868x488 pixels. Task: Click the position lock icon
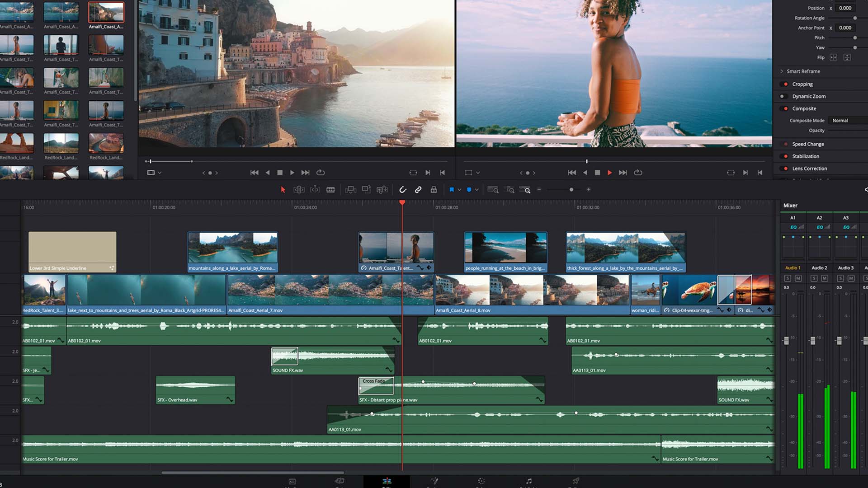(x=434, y=190)
